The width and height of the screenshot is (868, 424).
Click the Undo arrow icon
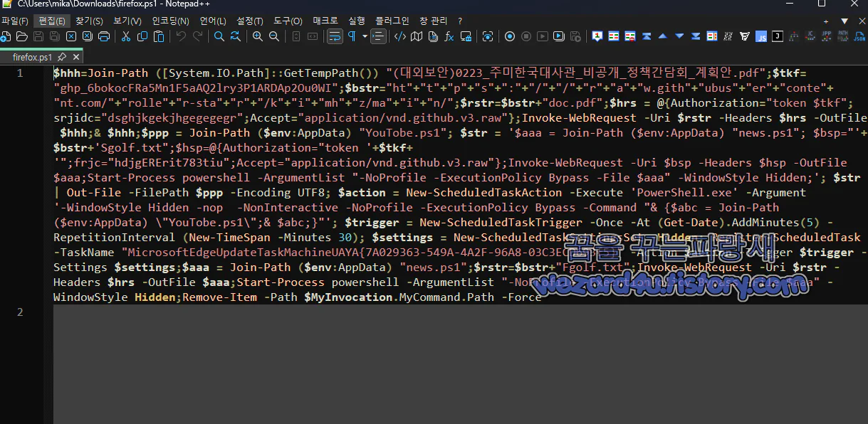[x=181, y=36]
